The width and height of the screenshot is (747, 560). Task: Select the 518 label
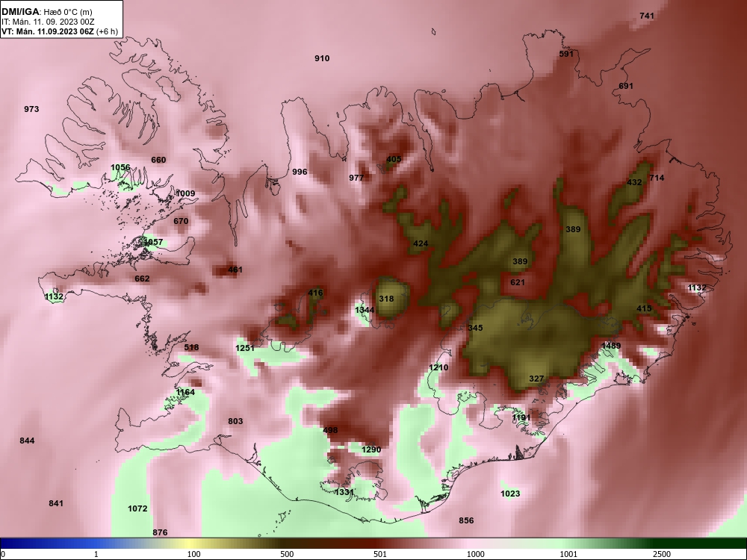(191, 348)
